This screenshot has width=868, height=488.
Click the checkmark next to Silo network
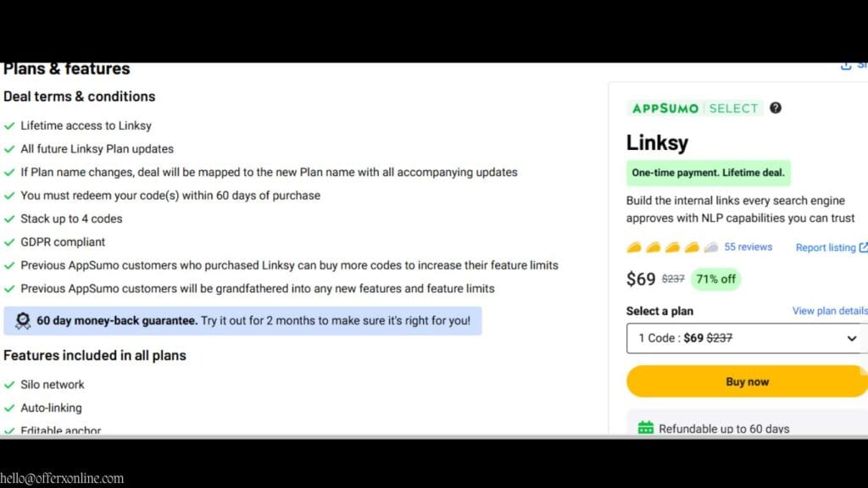[x=9, y=384]
